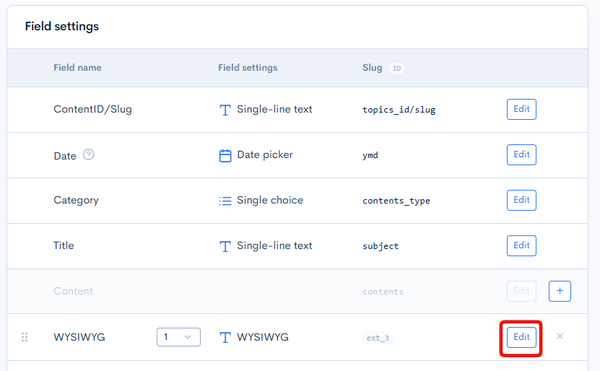Edit the WYSIWYG field
The width and height of the screenshot is (600, 371).
[522, 337]
